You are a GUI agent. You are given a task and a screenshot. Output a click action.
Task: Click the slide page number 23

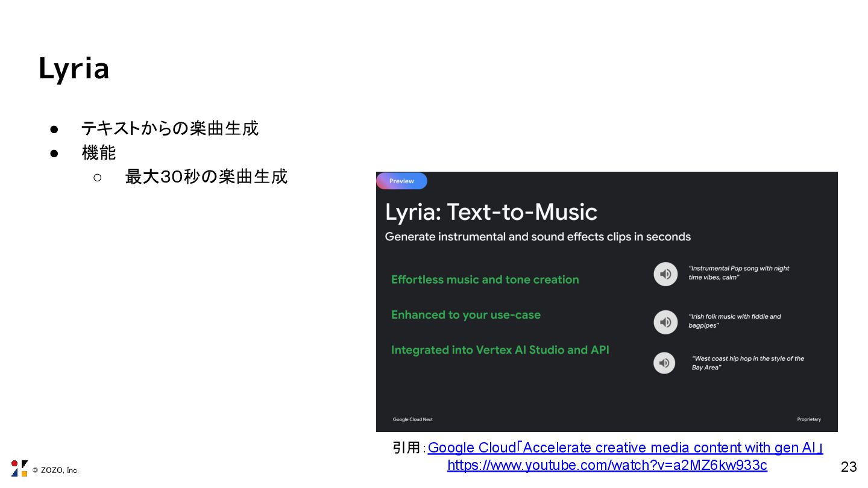tap(849, 467)
